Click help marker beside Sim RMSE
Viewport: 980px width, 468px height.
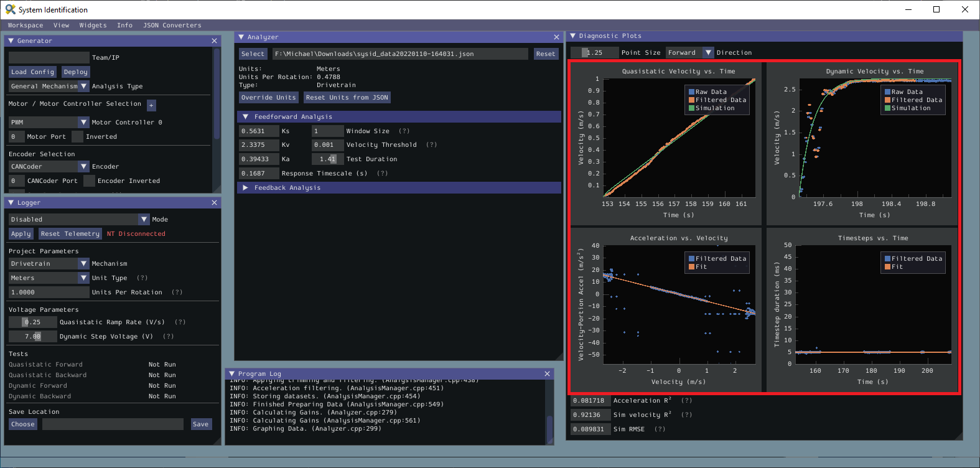click(x=660, y=429)
